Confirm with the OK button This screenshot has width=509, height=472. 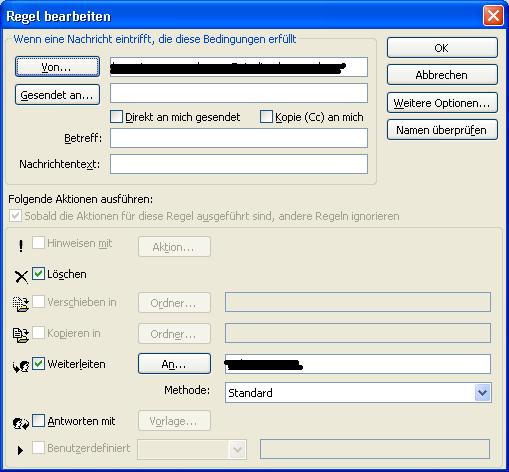[x=442, y=48]
